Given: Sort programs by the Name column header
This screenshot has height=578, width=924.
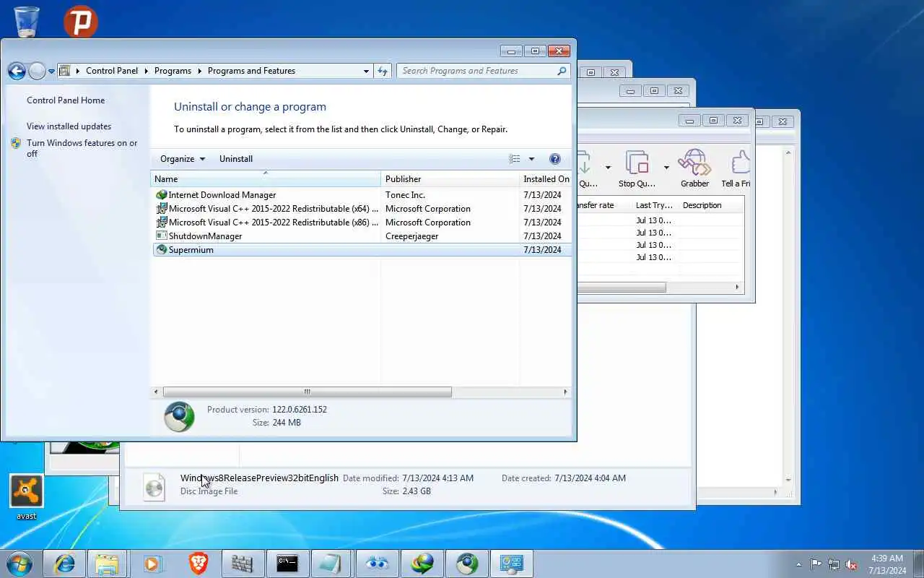Looking at the screenshot, I should pos(266,178).
